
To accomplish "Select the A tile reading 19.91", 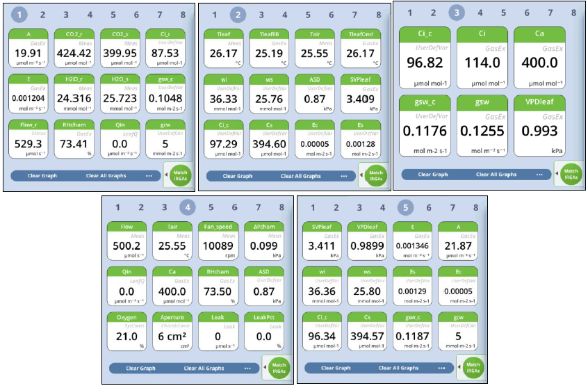I will (x=28, y=49).
